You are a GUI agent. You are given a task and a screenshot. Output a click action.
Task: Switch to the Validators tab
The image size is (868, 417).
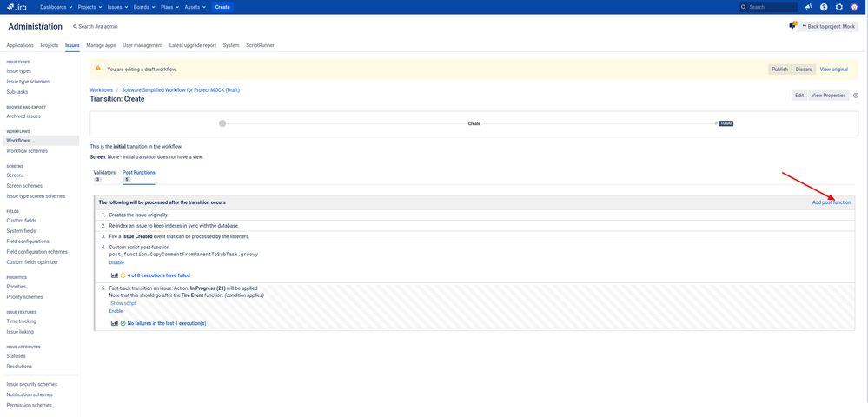tap(104, 175)
